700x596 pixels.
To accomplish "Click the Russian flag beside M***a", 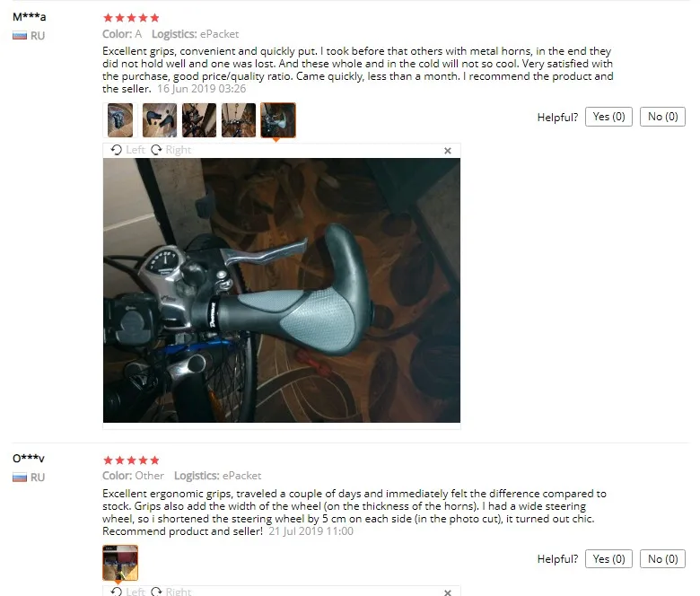I will coord(20,36).
